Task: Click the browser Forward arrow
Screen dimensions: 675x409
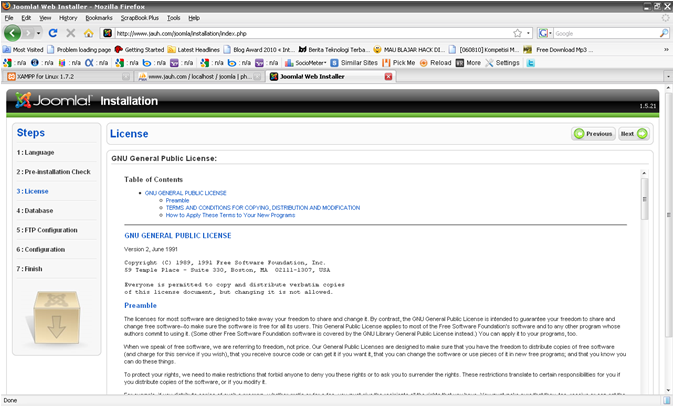Action: [28, 33]
